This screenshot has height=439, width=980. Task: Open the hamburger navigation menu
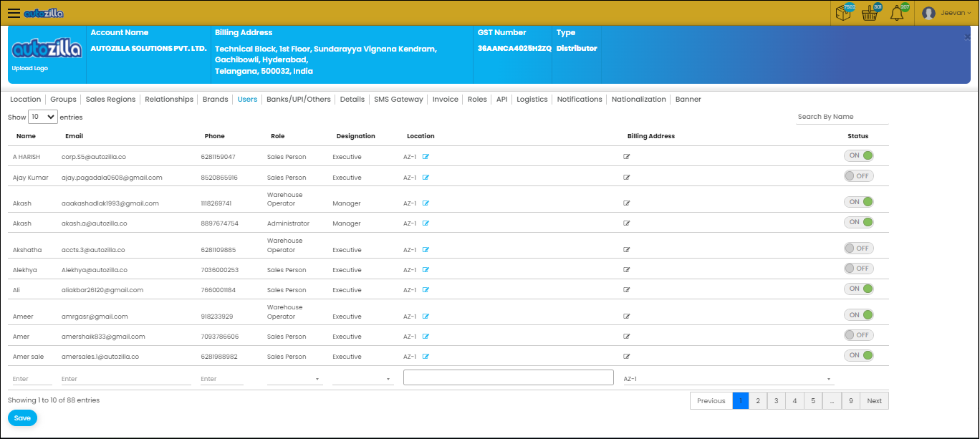coord(14,13)
